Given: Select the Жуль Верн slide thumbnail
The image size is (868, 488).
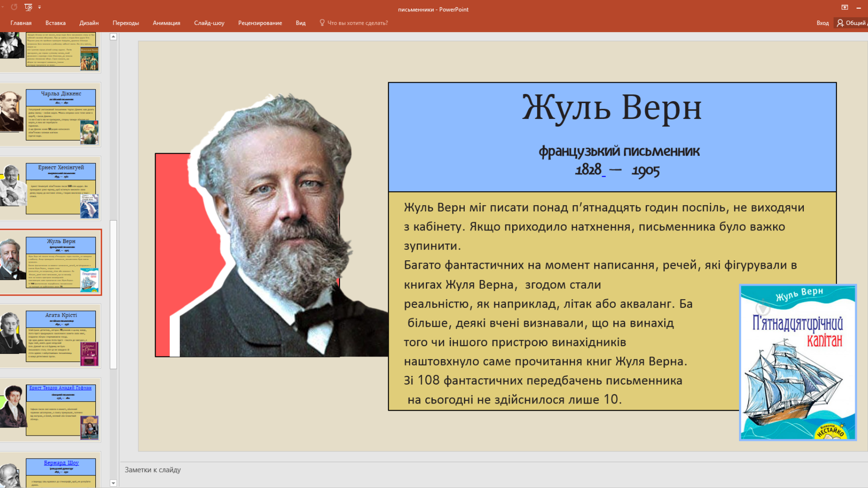Looking at the screenshot, I should pos(50,263).
